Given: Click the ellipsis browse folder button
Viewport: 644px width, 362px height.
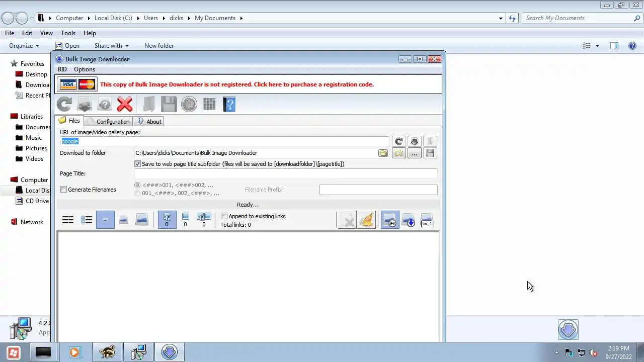Looking at the screenshot, I should pyautogui.click(x=414, y=153).
